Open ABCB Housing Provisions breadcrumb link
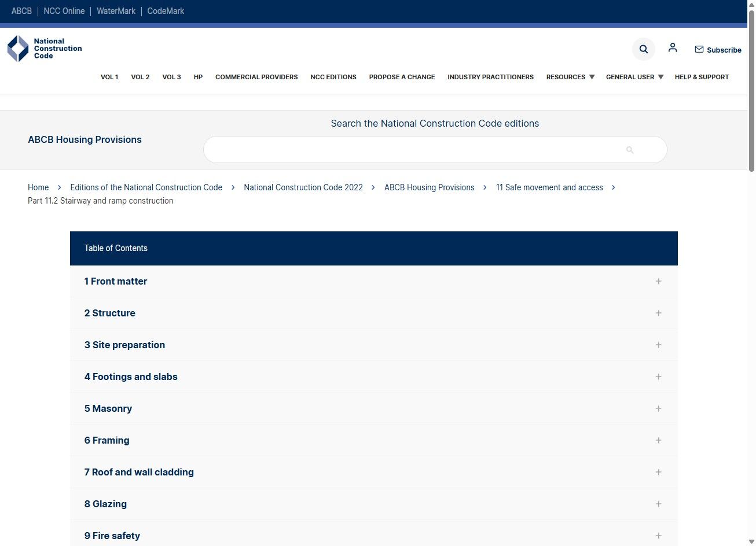This screenshot has height=546, width=756. [x=430, y=187]
